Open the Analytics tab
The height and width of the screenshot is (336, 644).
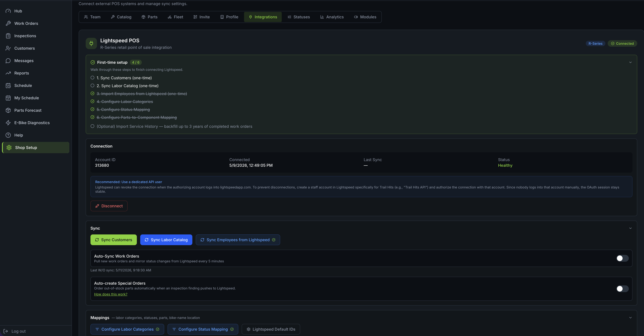pos(332,17)
